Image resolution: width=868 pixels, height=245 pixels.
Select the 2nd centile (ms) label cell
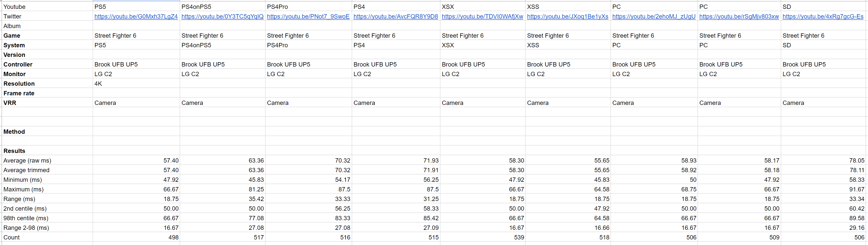click(x=47, y=208)
